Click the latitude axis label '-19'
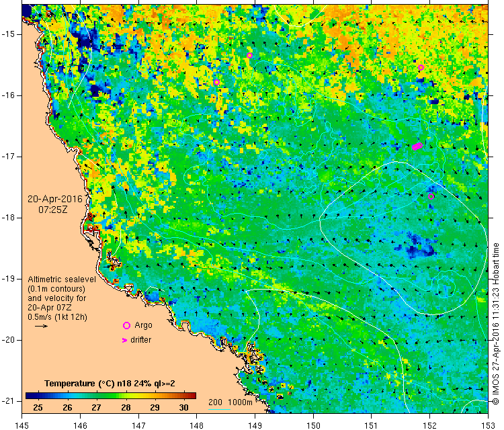504x430 pixels. pyautogui.click(x=7, y=279)
